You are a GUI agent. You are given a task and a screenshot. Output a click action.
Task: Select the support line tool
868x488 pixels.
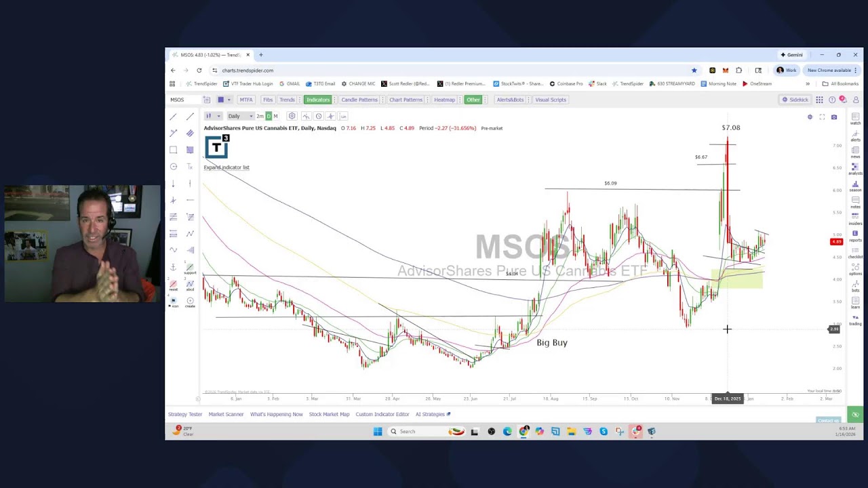190,269
